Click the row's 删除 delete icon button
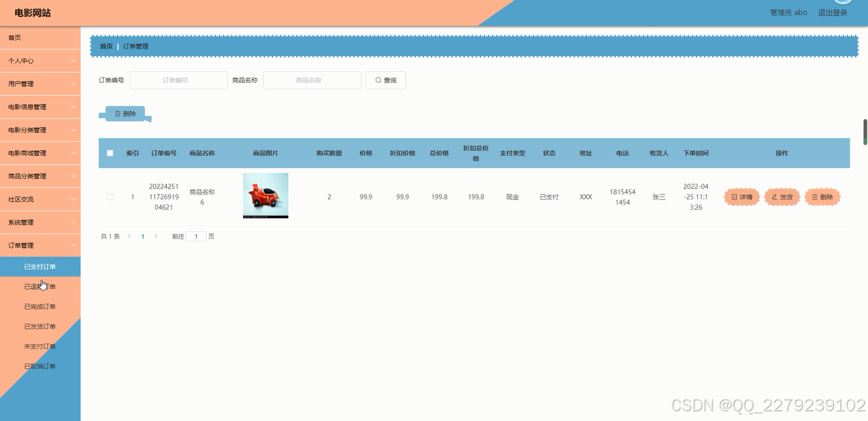This screenshot has width=868, height=421. 815,196
